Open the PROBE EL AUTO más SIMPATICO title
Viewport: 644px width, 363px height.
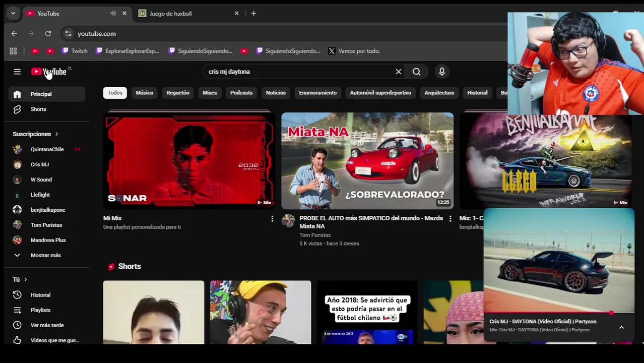pyautogui.click(x=371, y=222)
